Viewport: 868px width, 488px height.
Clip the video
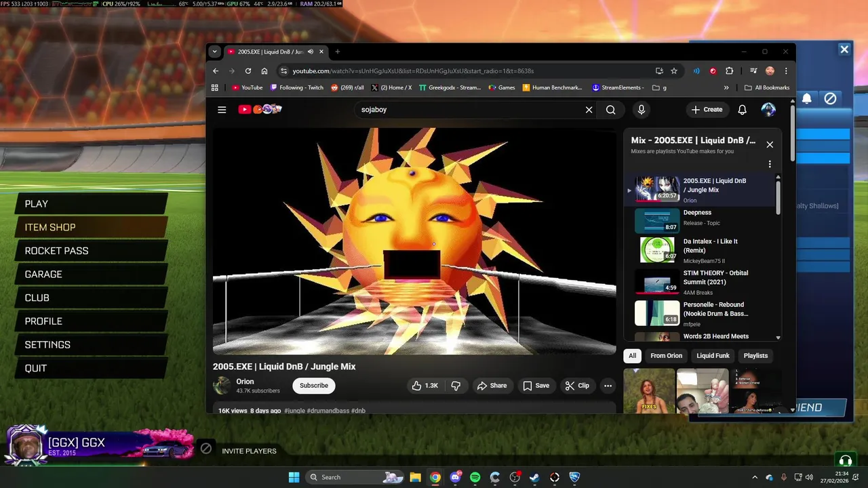point(576,386)
